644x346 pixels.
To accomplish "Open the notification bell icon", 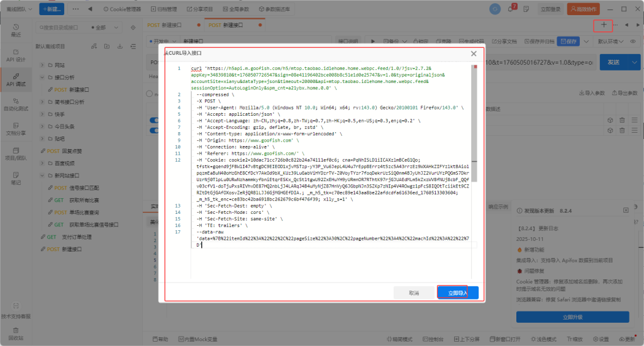I will (x=511, y=9).
